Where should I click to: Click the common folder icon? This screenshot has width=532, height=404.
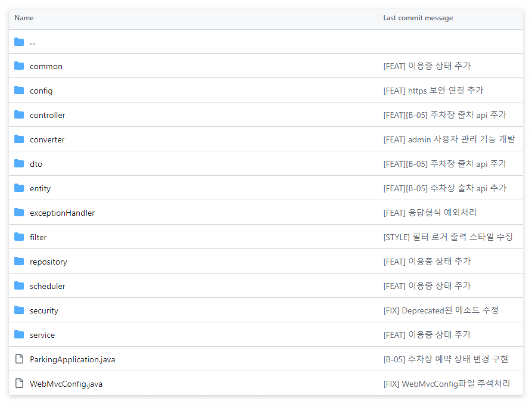tap(19, 66)
